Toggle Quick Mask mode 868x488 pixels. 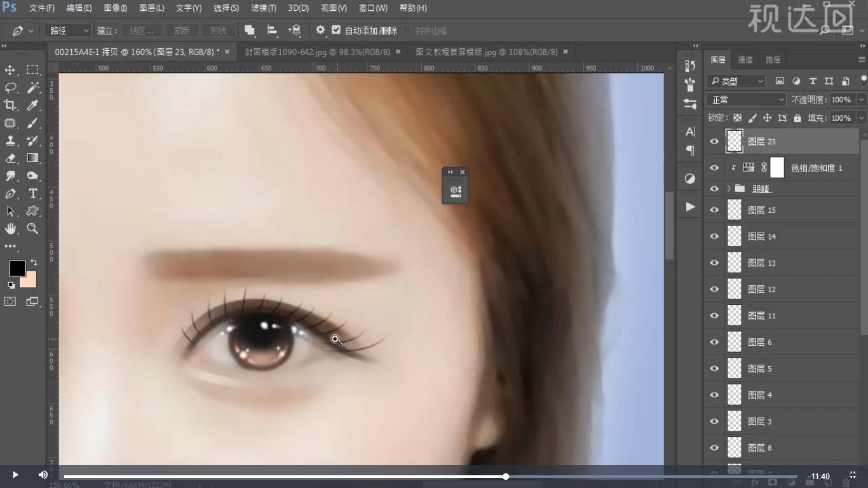point(10,302)
